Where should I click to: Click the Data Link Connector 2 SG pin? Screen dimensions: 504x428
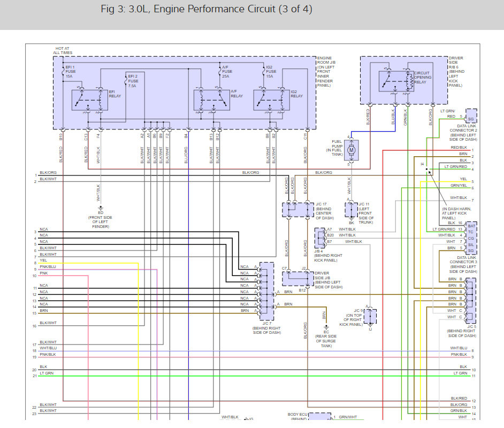(x=471, y=116)
